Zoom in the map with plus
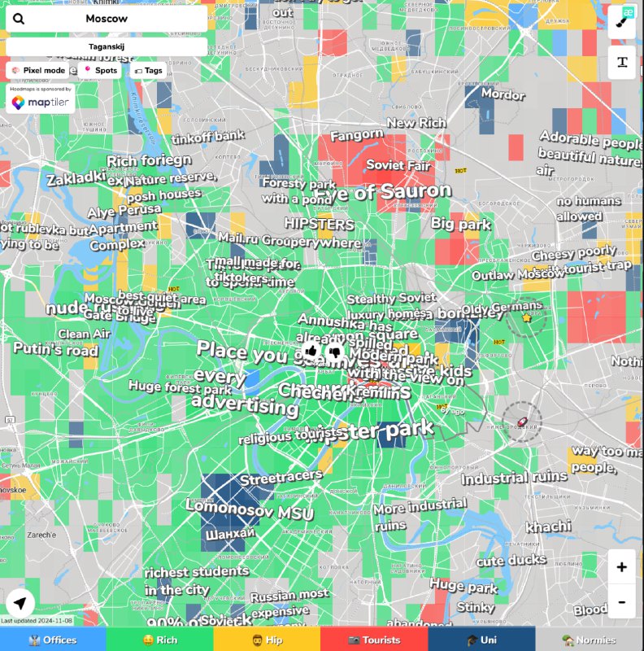This screenshot has width=644, height=651. pyautogui.click(x=622, y=567)
